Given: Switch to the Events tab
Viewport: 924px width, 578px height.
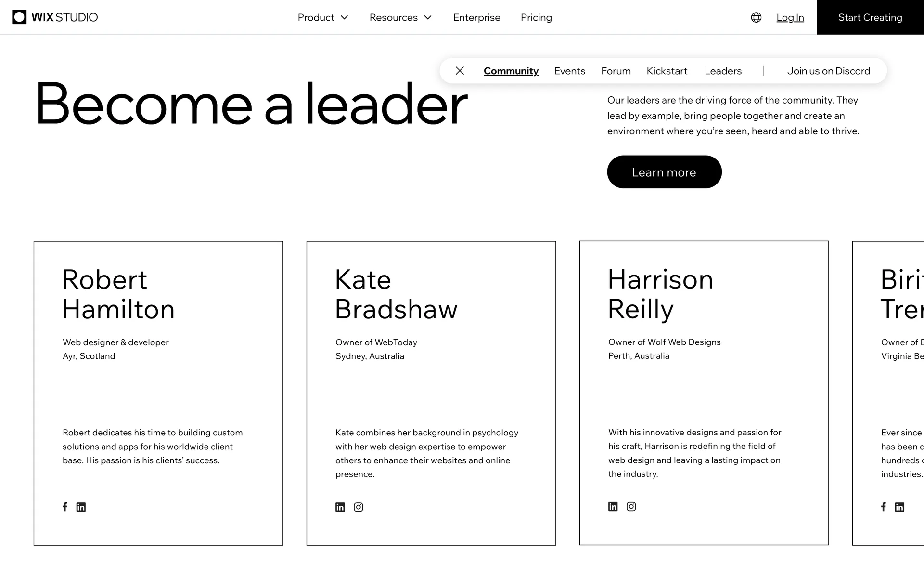Looking at the screenshot, I should click(569, 71).
